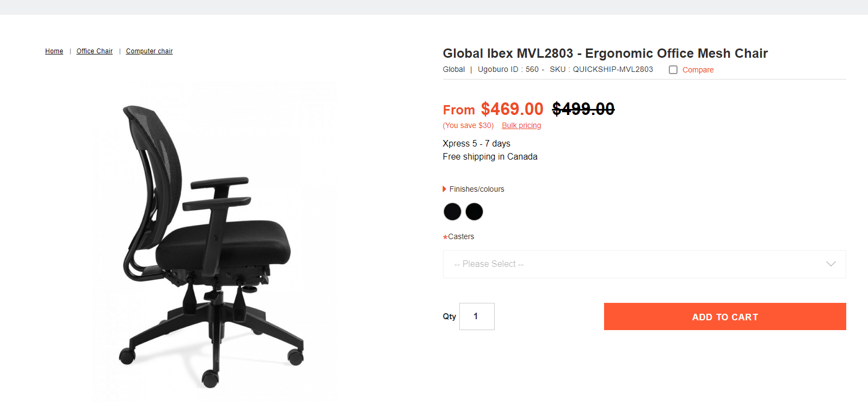868x402 pixels.
Task: Go to Computer chair category
Action: pos(149,51)
